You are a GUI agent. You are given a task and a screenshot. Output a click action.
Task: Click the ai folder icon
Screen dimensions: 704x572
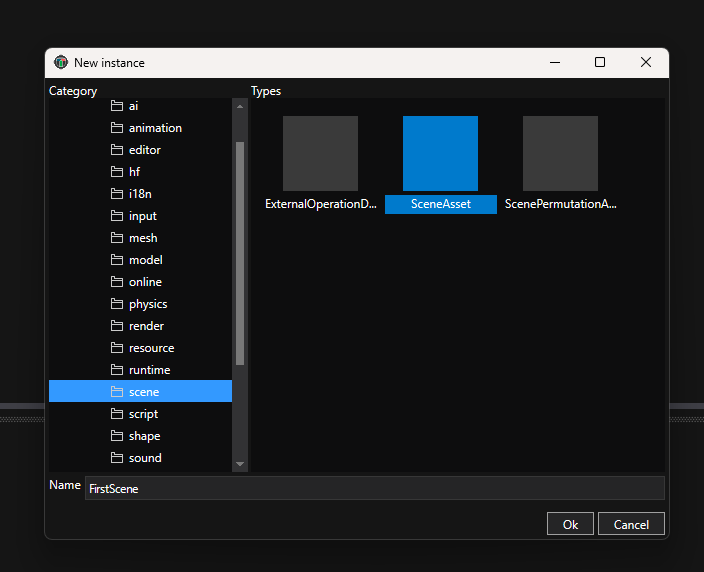(x=117, y=106)
